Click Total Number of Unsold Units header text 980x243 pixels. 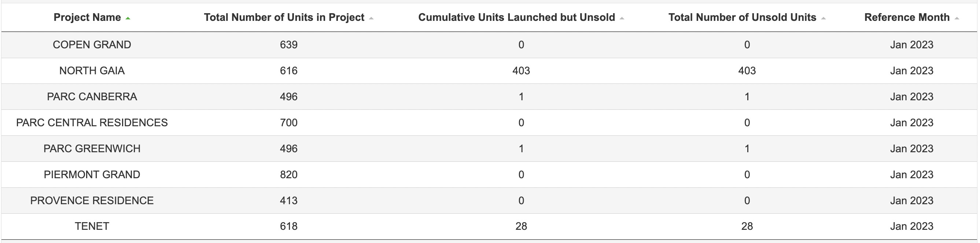click(742, 18)
